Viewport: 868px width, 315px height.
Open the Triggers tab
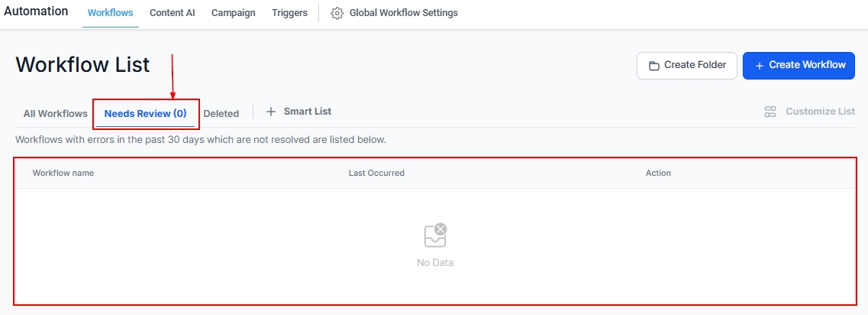coord(289,13)
